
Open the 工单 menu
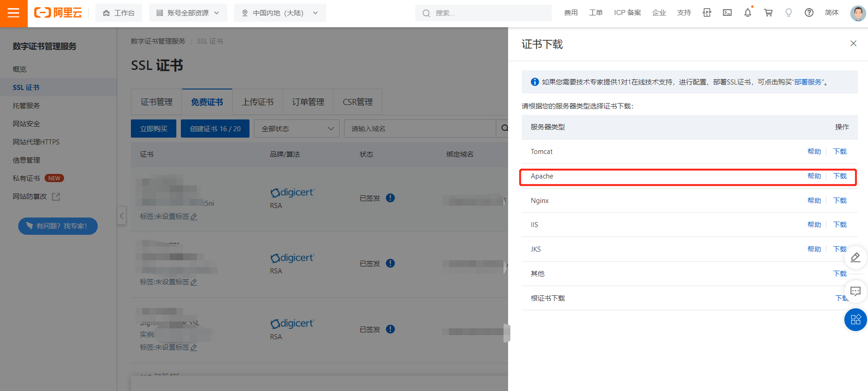(x=596, y=13)
